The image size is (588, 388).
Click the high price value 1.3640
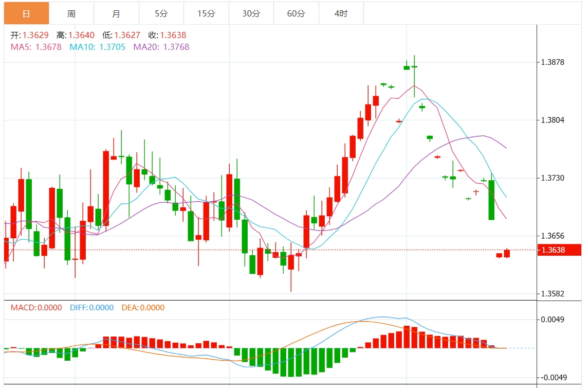(x=81, y=36)
